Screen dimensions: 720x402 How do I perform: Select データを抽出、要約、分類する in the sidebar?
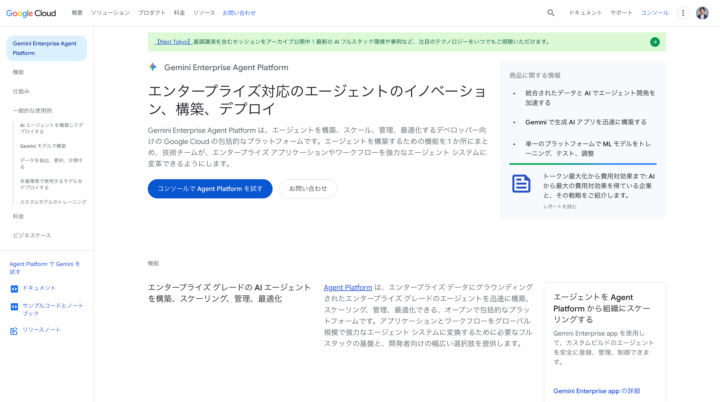click(x=51, y=164)
